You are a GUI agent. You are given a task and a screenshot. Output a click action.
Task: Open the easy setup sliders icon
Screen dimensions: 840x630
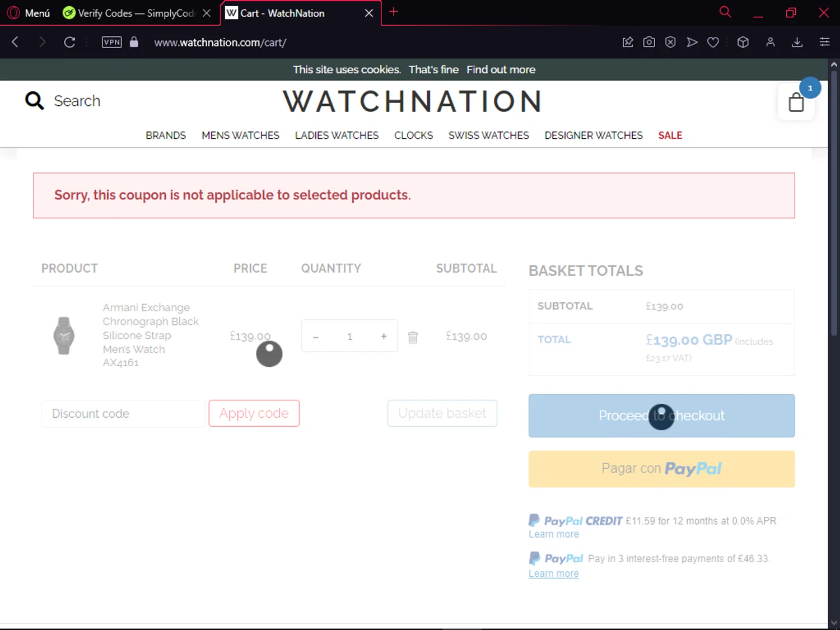[x=824, y=42]
